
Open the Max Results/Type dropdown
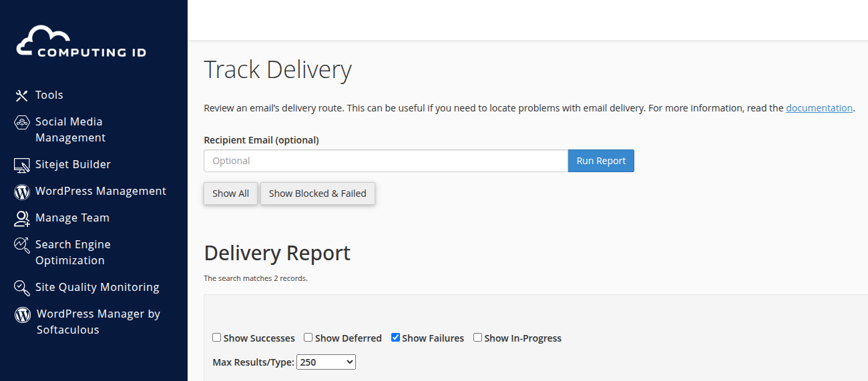coord(327,362)
